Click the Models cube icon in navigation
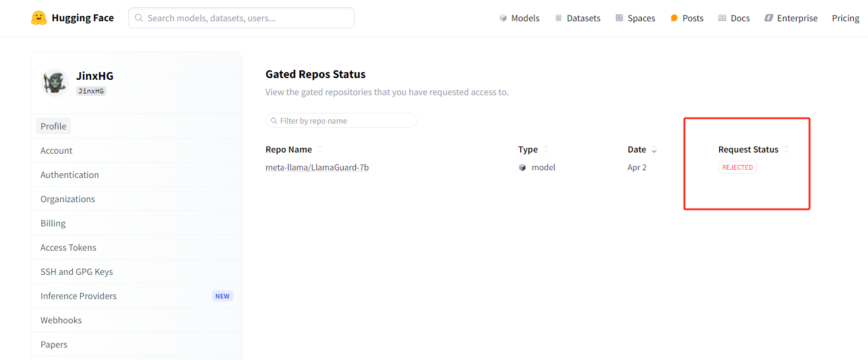 (x=503, y=18)
